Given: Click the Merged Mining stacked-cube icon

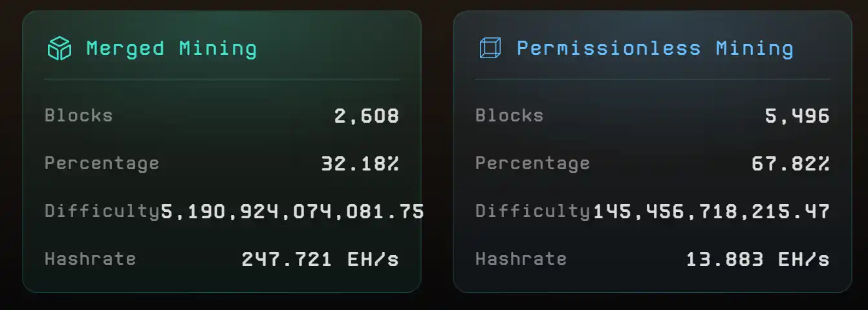Looking at the screenshot, I should (59, 48).
